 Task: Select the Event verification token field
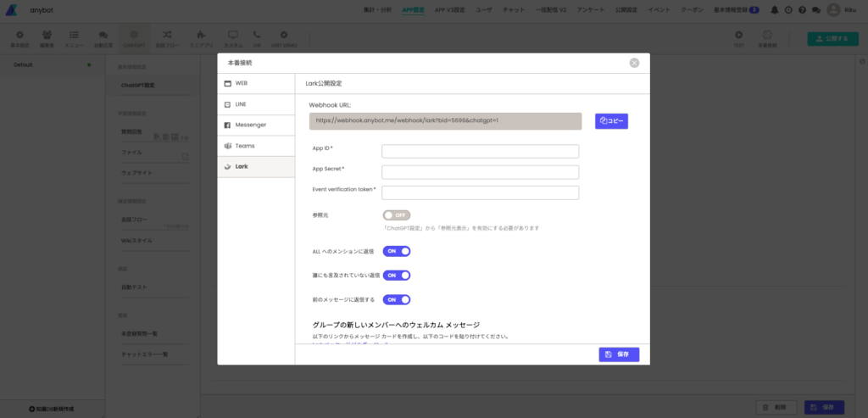pyautogui.click(x=480, y=192)
